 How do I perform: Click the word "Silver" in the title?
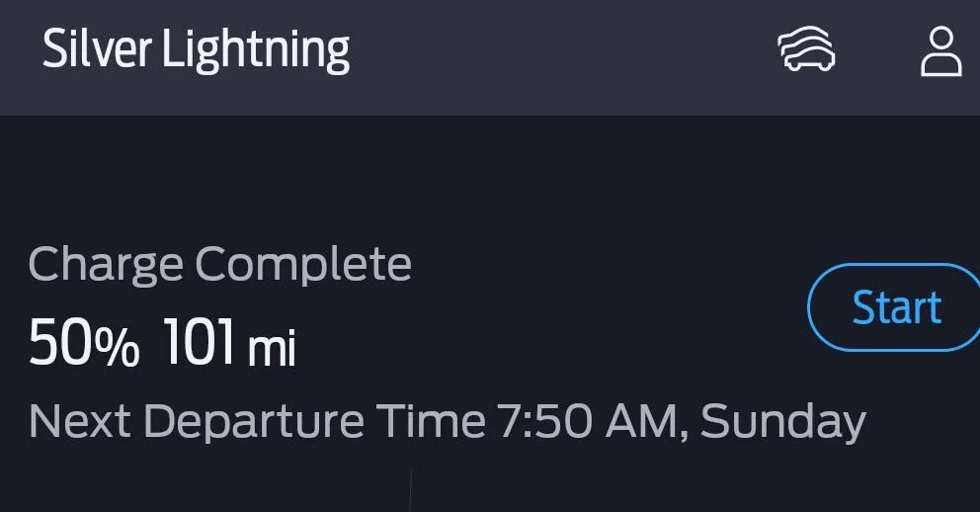[x=97, y=49]
